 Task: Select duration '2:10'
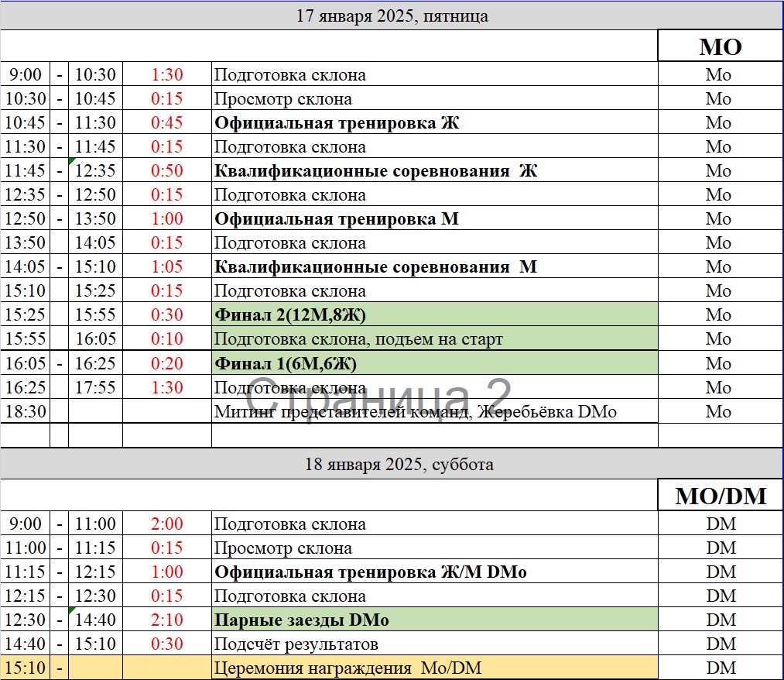[x=167, y=620]
